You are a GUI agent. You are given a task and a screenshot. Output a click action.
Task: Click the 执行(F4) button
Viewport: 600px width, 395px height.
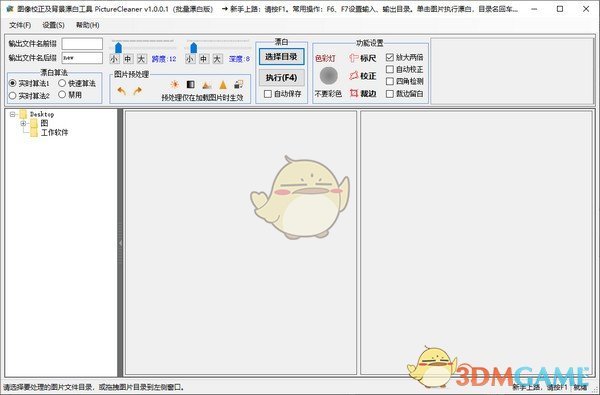(281, 77)
